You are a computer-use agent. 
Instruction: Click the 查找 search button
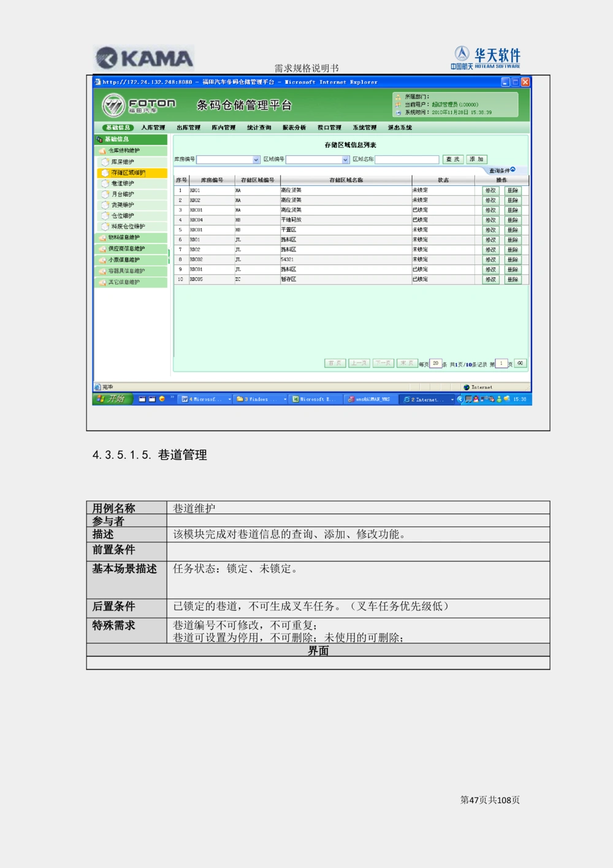[452, 159]
